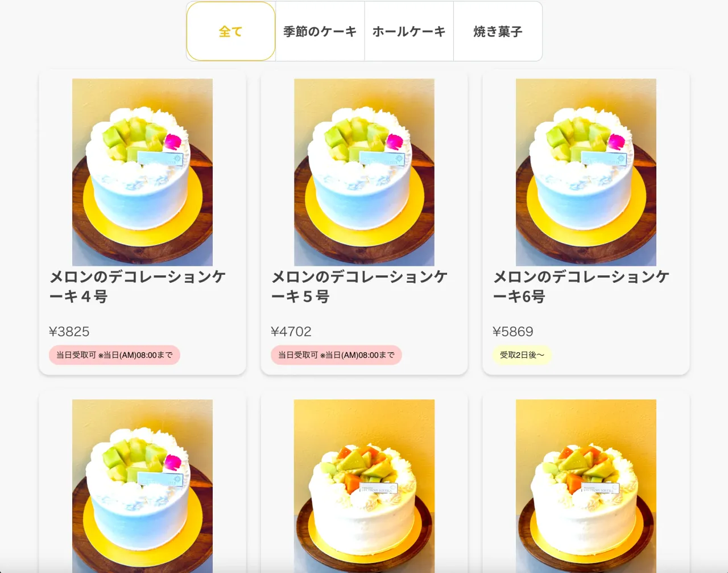Open the メロンのデコレーションケーキ４号 cake photo
This screenshot has height=573, width=728.
pos(142,172)
